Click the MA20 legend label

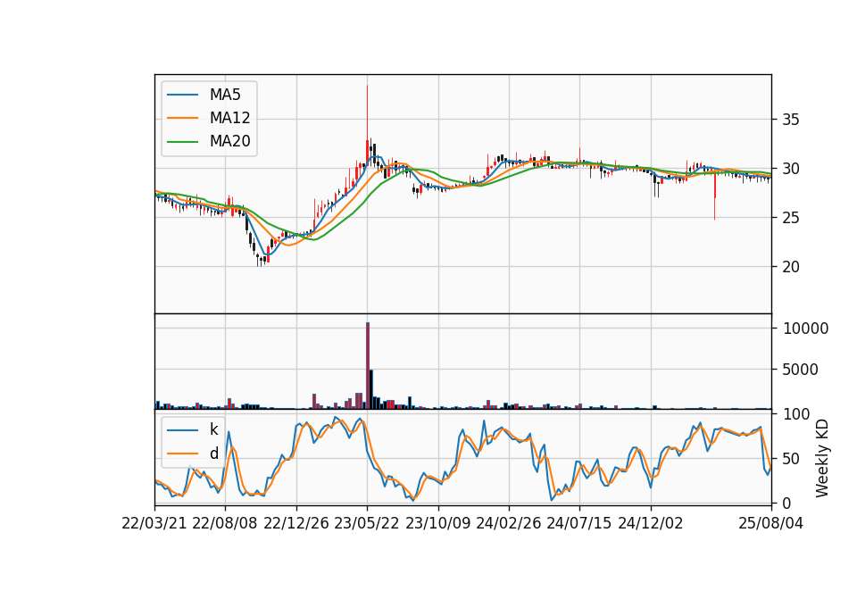(229, 141)
